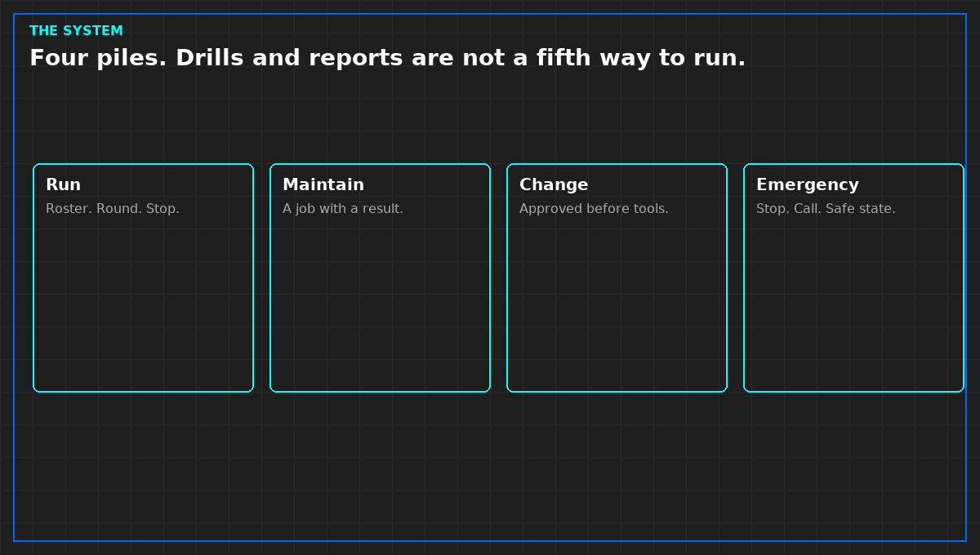Click the 'THE SYSTEM' section label

tap(76, 31)
